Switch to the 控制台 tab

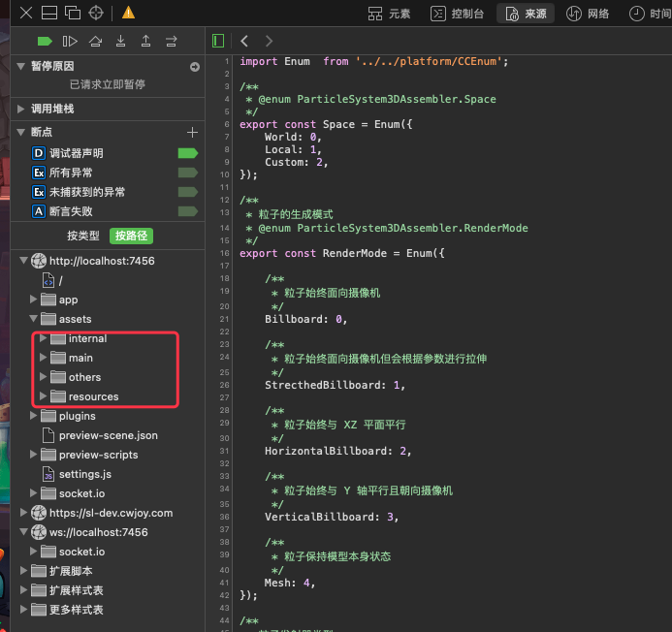(x=458, y=14)
